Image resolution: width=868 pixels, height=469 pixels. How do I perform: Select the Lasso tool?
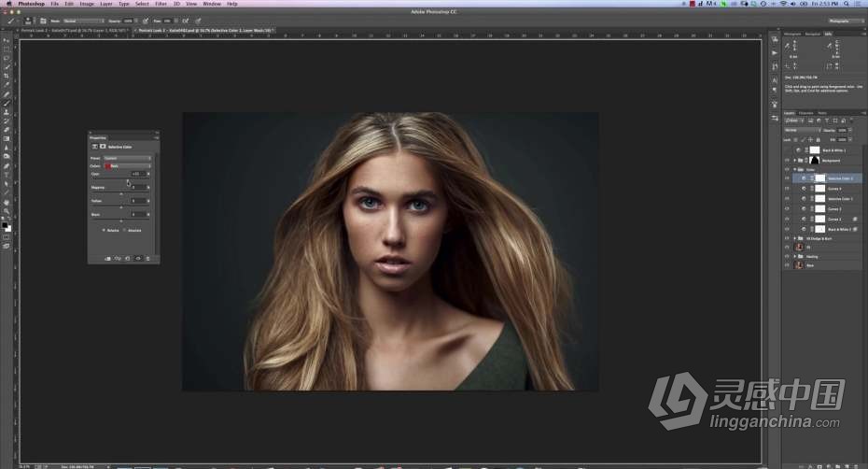coord(7,58)
